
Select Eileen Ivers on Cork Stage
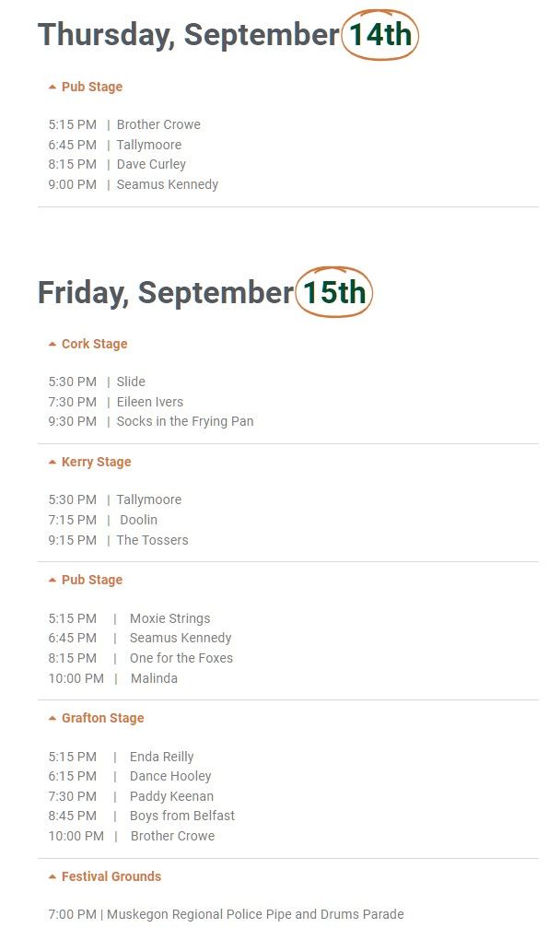150,402
